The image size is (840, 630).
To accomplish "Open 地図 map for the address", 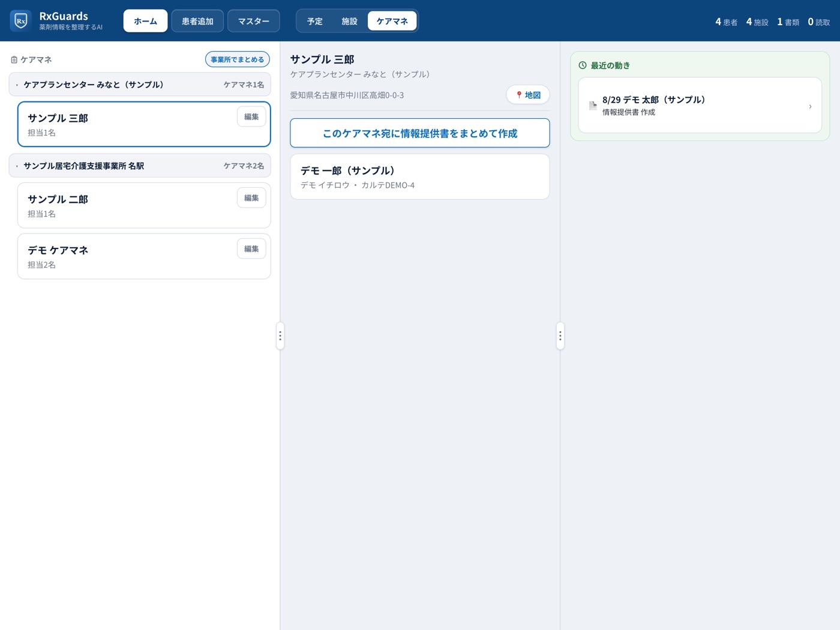I will click(x=528, y=95).
